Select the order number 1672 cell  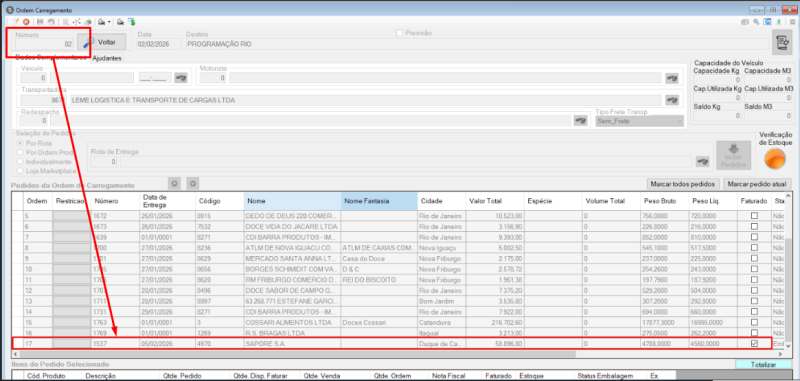point(116,216)
